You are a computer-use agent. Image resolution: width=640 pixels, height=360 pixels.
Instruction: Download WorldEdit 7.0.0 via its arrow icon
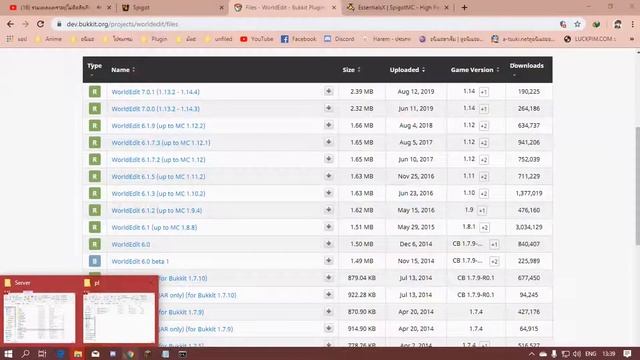[x=329, y=108]
